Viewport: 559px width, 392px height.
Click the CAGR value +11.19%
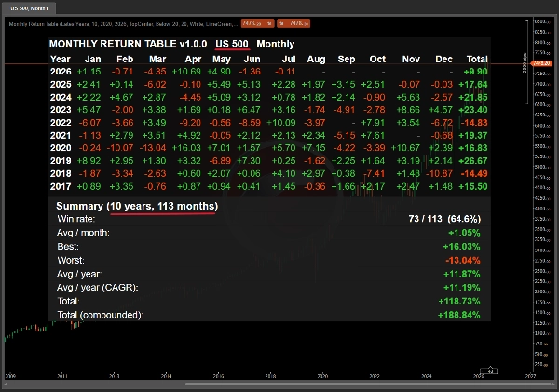(x=462, y=288)
